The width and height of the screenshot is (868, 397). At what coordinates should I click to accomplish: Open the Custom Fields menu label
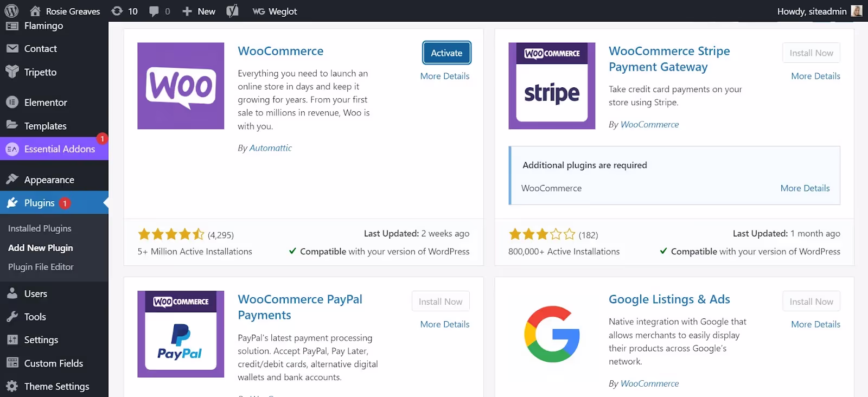point(54,363)
